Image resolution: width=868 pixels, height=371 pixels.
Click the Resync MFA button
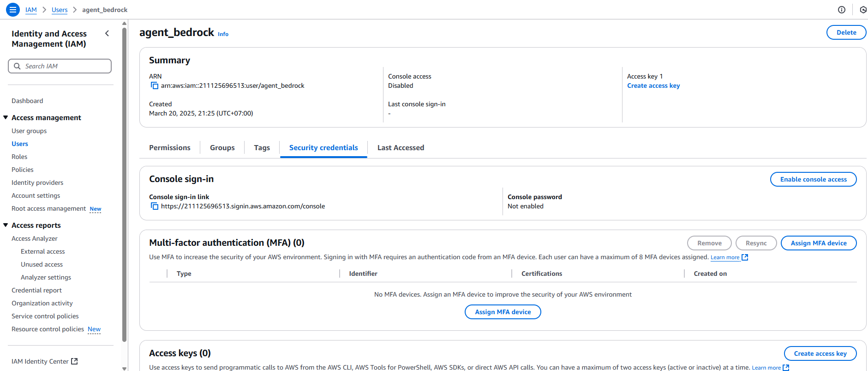click(756, 243)
